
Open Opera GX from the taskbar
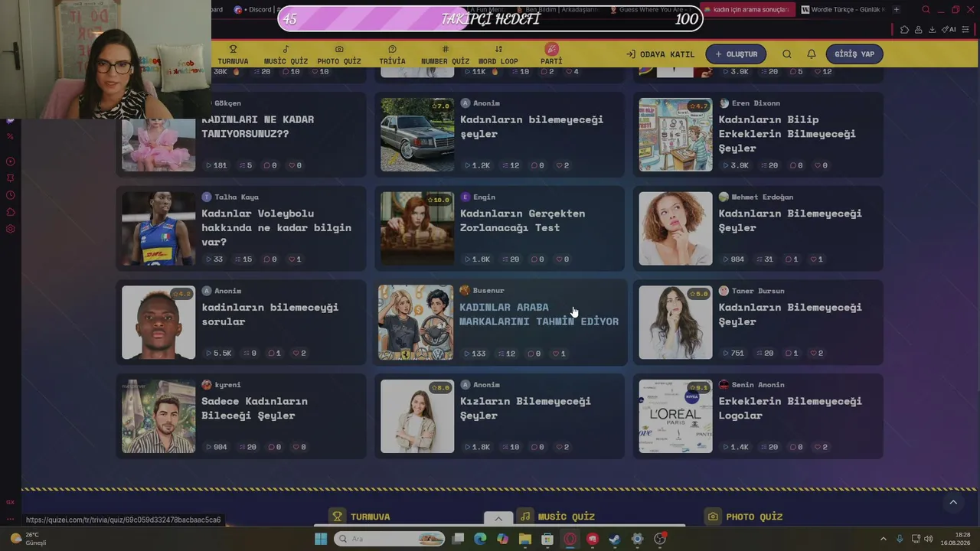[x=570, y=539]
